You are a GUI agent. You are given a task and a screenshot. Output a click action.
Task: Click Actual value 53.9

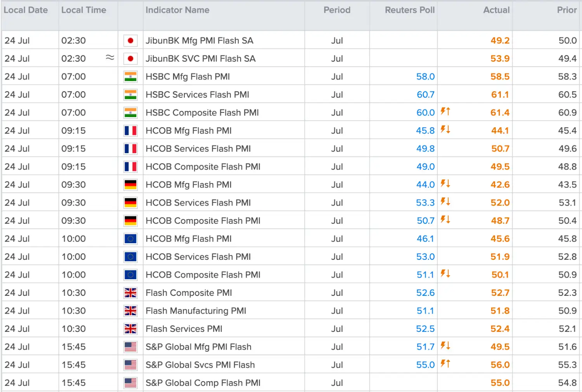(x=500, y=59)
